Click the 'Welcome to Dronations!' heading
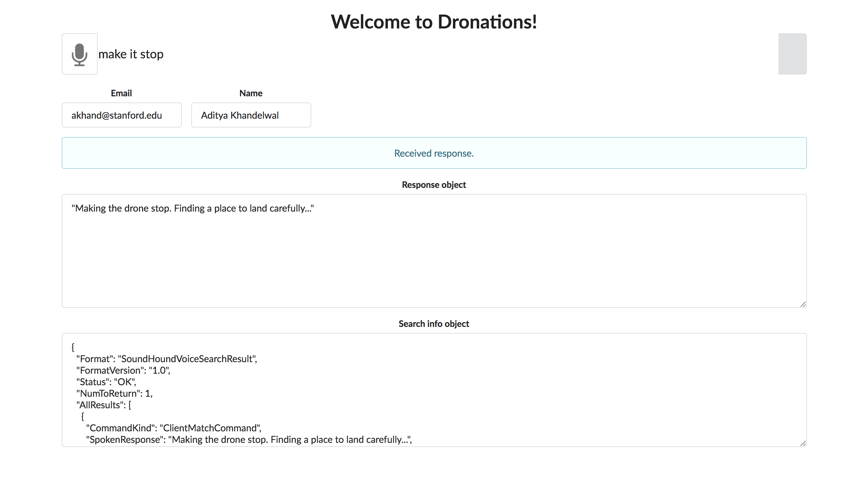This screenshot has height=489, width=868. [x=434, y=22]
